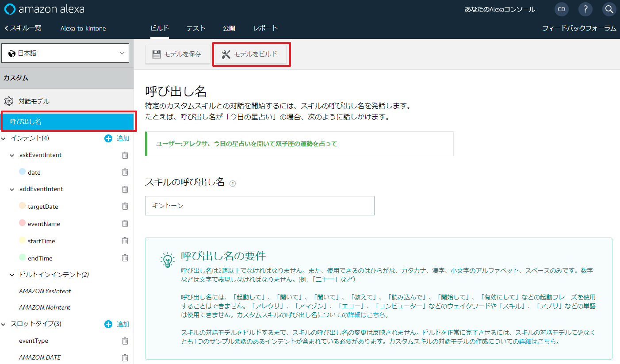Collapse the askEventIntent tree node

pos(12,155)
